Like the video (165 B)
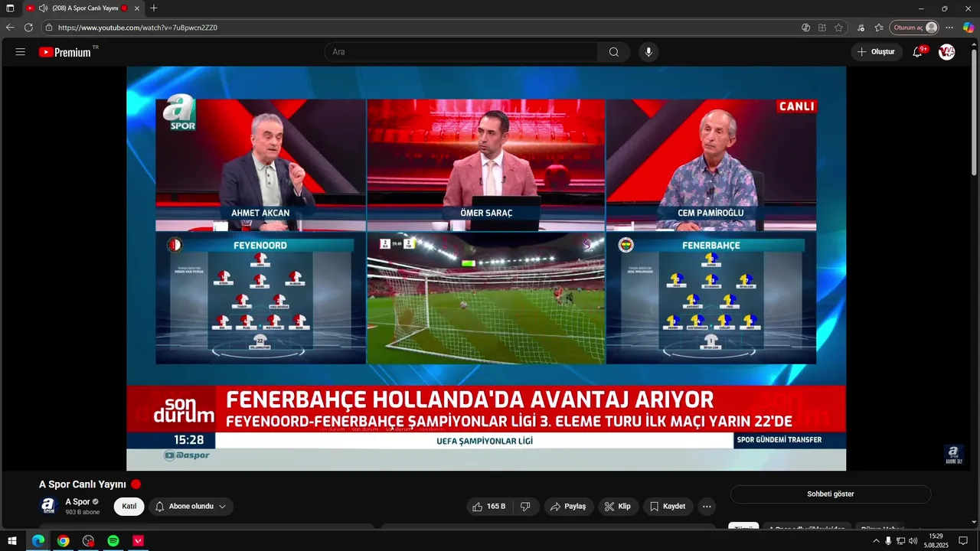This screenshot has height=551, width=980. coord(489,507)
